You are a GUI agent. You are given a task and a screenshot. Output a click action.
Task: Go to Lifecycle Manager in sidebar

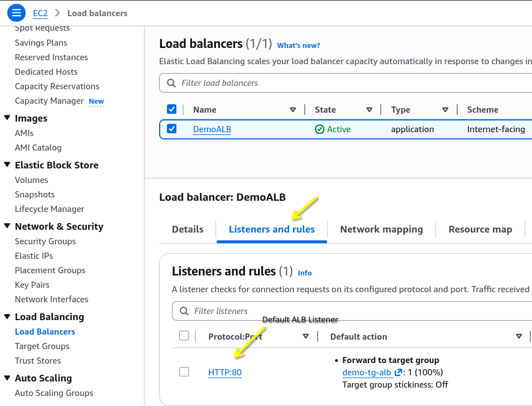point(50,209)
